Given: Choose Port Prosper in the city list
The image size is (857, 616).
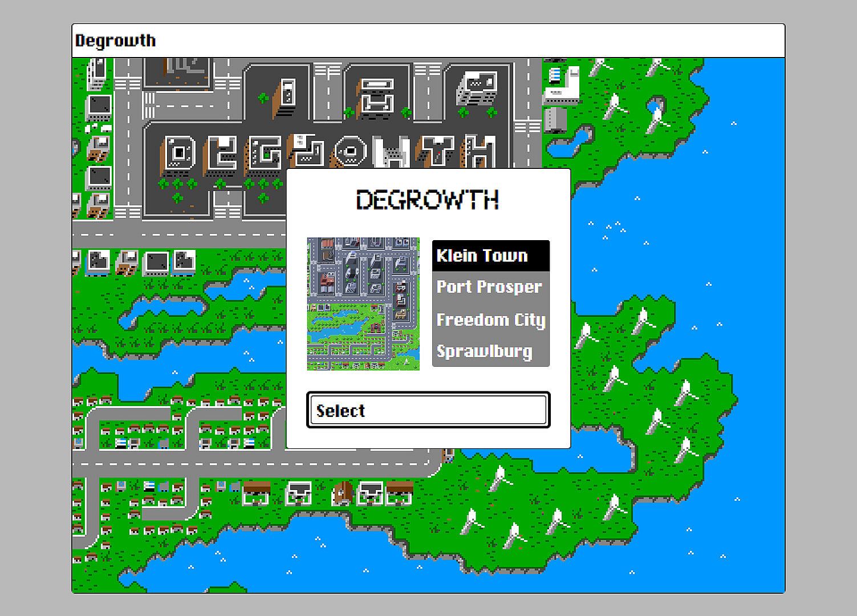Looking at the screenshot, I should tap(490, 287).
